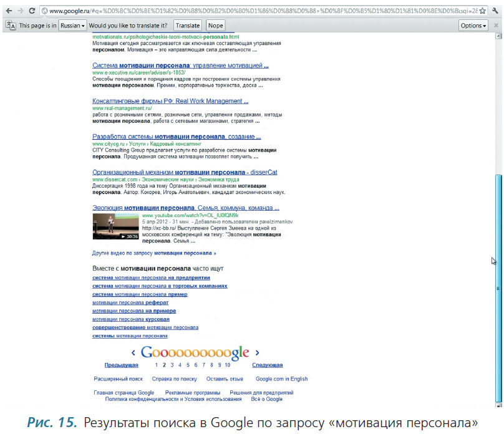
Task: Click the browser back arrow
Action: 9,11
